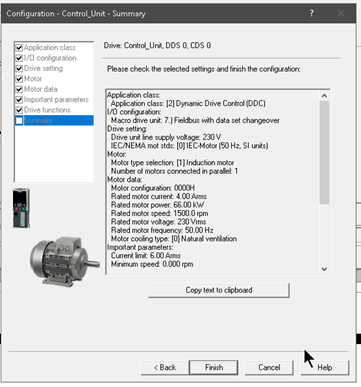Click the induction motor picture

click(x=64, y=261)
